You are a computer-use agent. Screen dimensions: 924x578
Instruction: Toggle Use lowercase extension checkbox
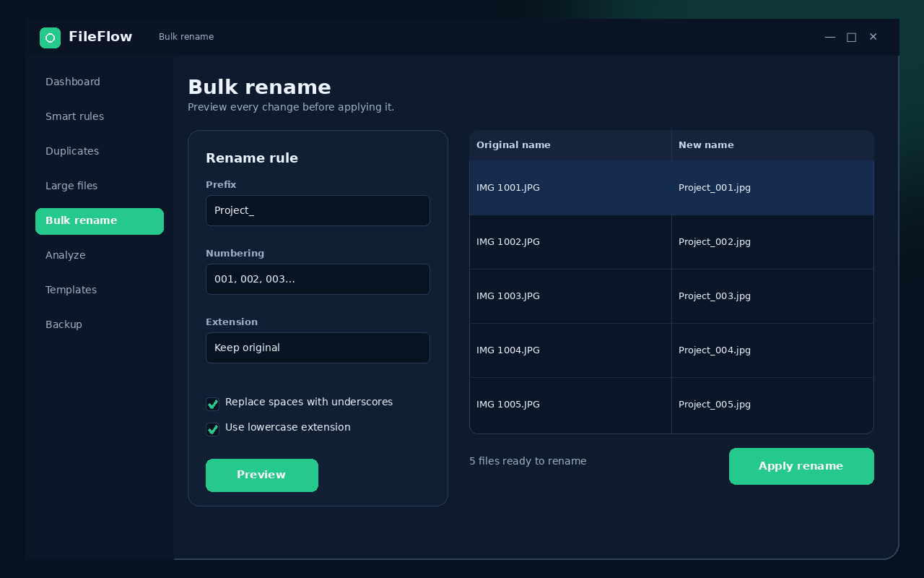tap(212, 429)
